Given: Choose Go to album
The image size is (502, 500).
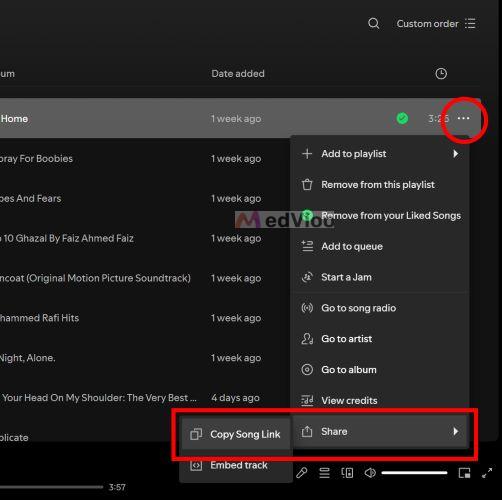Looking at the screenshot, I should tap(380, 370).
